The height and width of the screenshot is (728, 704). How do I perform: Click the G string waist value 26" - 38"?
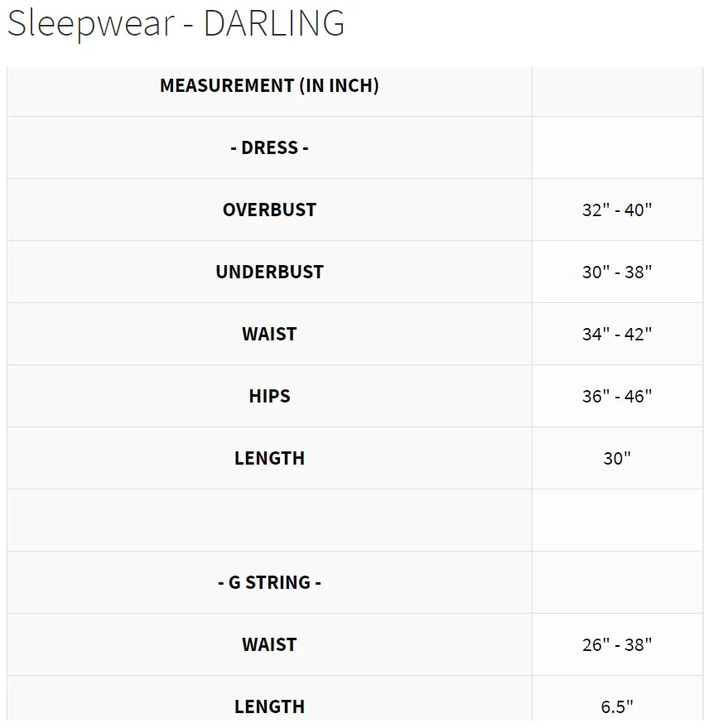pos(617,645)
